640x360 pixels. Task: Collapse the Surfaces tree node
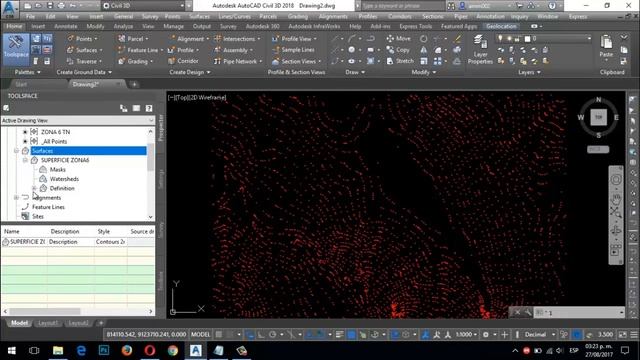pos(16,151)
